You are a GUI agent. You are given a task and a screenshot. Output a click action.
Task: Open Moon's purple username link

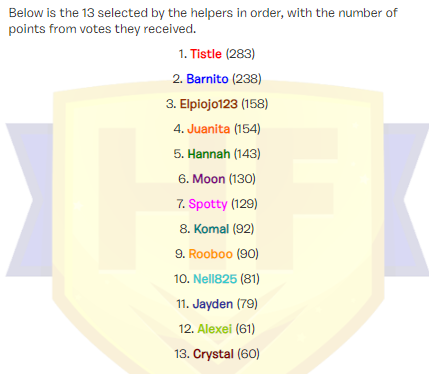point(209,179)
